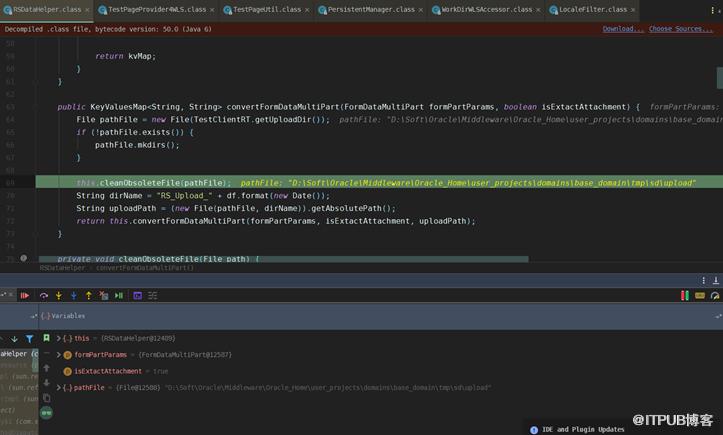Open the debug panel three-dot options menu
The image size is (723, 435).
(x=703, y=280)
